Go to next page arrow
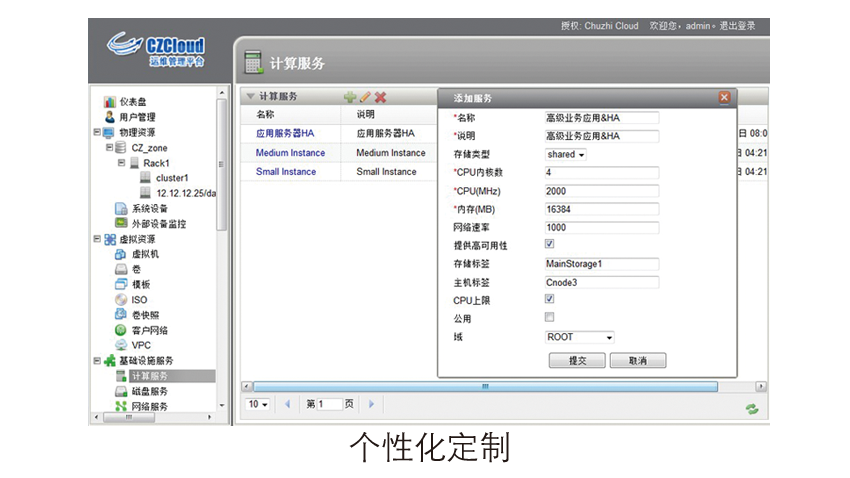The height and width of the screenshot is (478, 850). click(371, 404)
